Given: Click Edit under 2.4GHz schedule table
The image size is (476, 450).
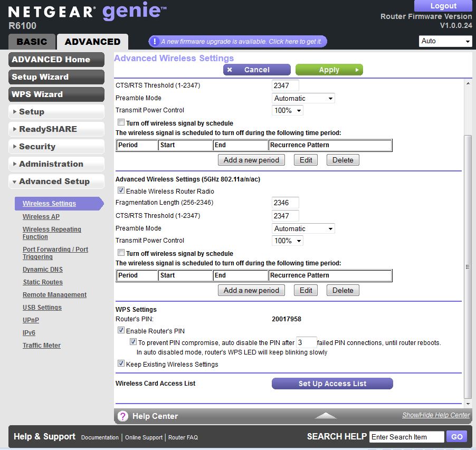Looking at the screenshot, I should click(x=306, y=160).
